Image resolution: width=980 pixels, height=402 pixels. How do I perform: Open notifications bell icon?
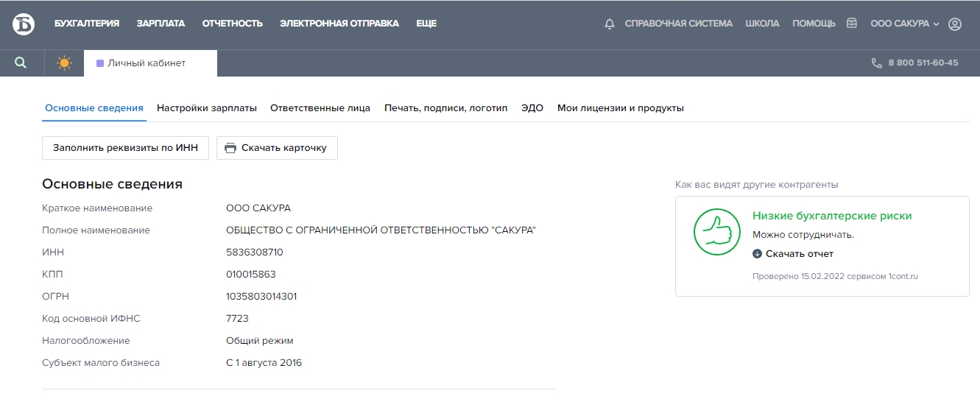click(x=609, y=24)
